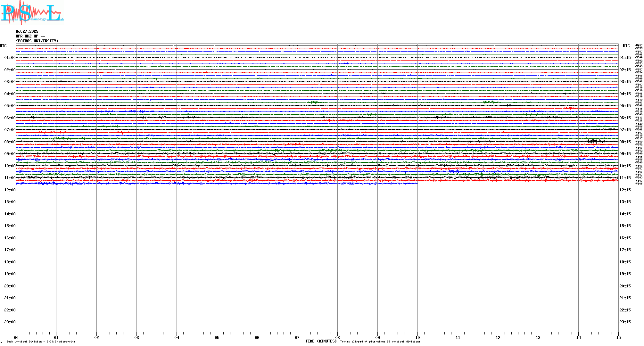Click the minute 00 tick label at bottom
The image size is (644, 346).
(16, 337)
